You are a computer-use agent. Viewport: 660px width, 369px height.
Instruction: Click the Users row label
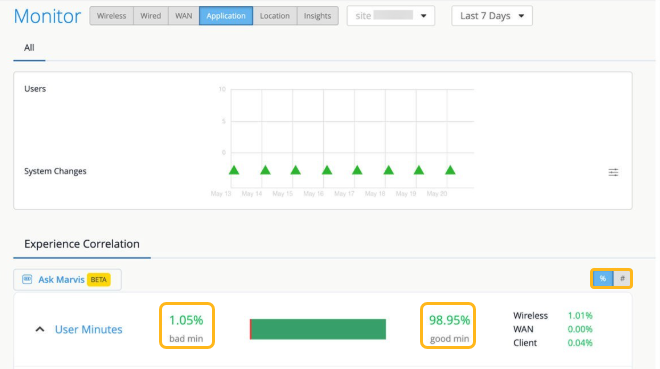point(35,89)
